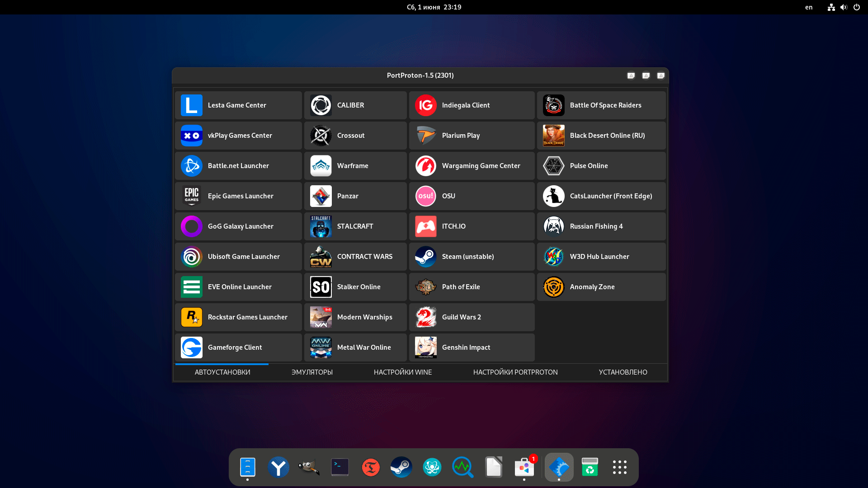Switch to УСТАНОВЛЕНО tab
The height and width of the screenshot is (488, 868).
click(623, 372)
